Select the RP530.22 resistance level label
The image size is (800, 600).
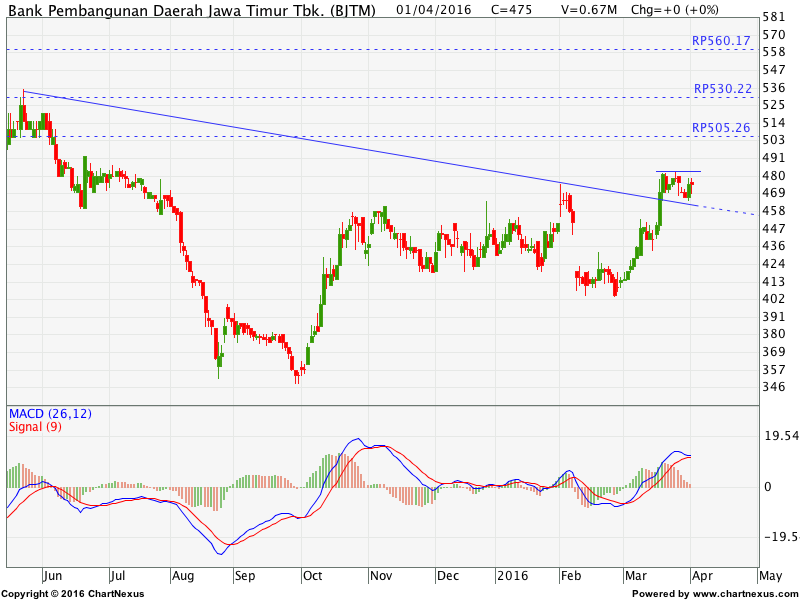[722, 88]
